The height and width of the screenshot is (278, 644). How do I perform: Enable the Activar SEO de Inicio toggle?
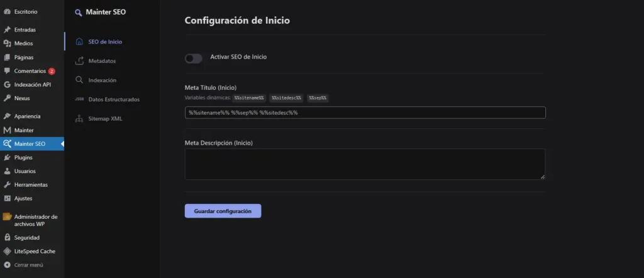pos(193,58)
